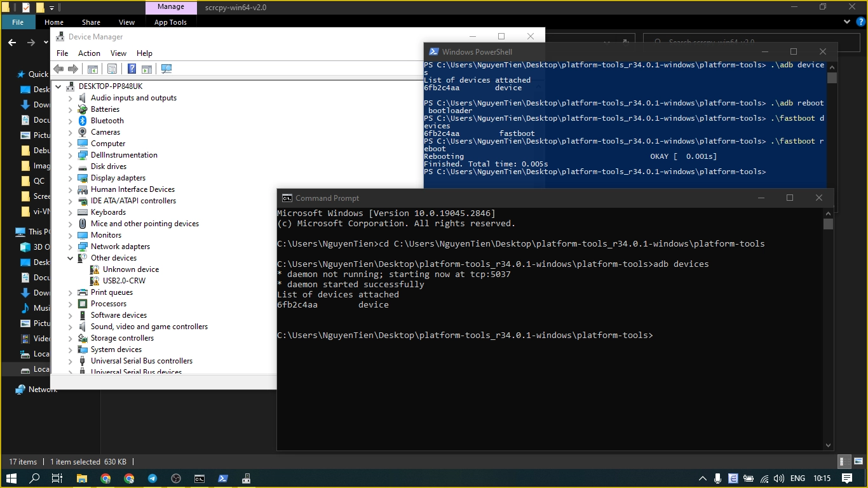Click Show/Hide Console Tree toolbar icon
The height and width of the screenshot is (488, 868).
(x=93, y=69)
